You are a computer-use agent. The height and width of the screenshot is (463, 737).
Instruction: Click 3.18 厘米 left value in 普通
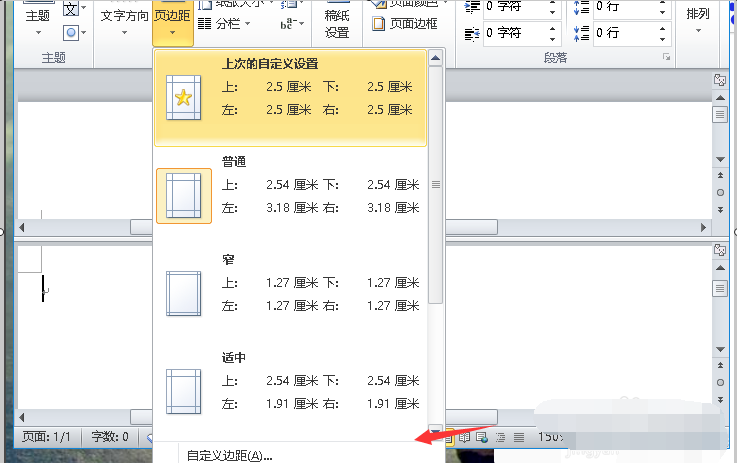[x=292, y=208]
